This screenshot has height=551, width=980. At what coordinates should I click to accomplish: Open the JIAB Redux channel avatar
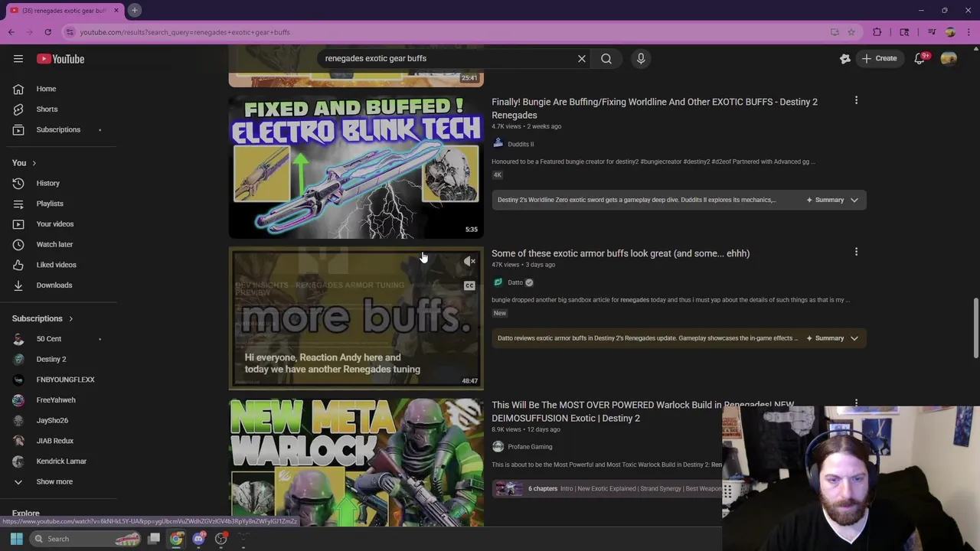tap(18, 441)
